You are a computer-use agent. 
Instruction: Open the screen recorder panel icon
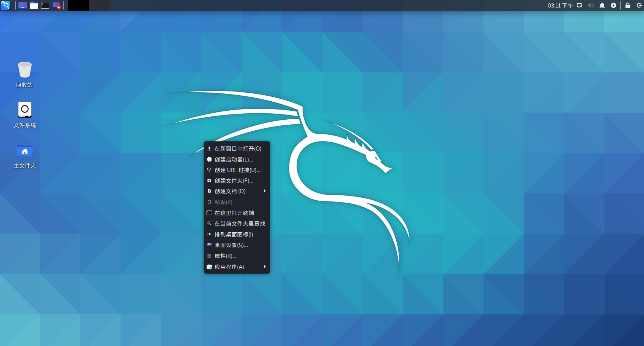(x=56, y=5)
